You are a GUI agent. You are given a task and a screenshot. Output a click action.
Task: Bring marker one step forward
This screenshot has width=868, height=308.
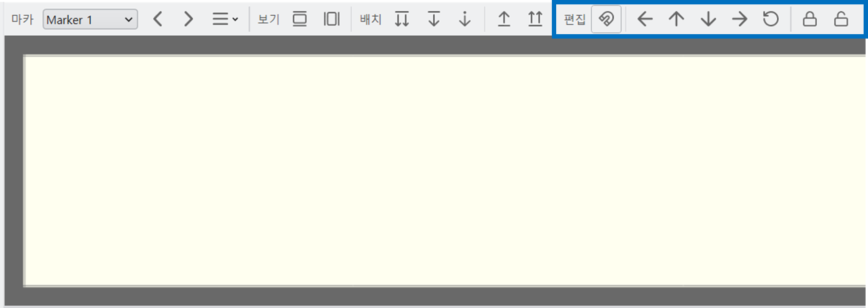coord(504,19)
